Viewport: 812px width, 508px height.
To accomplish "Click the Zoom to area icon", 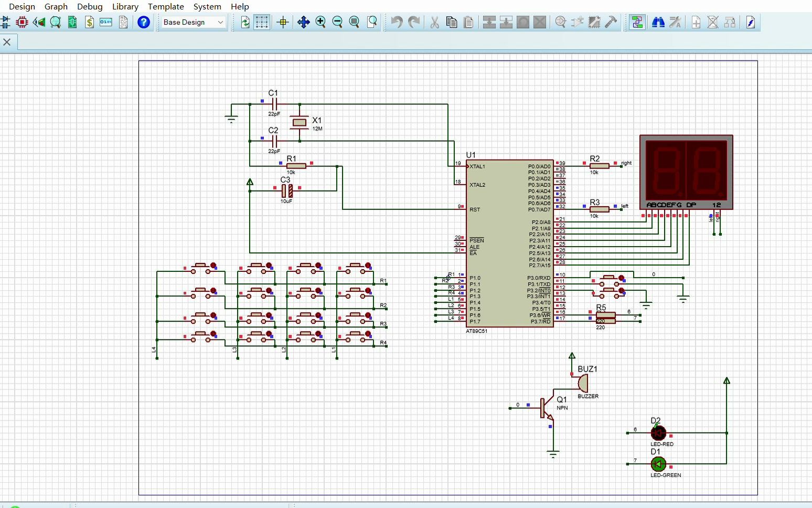I will pyautogui.click(x=372, y=22).
